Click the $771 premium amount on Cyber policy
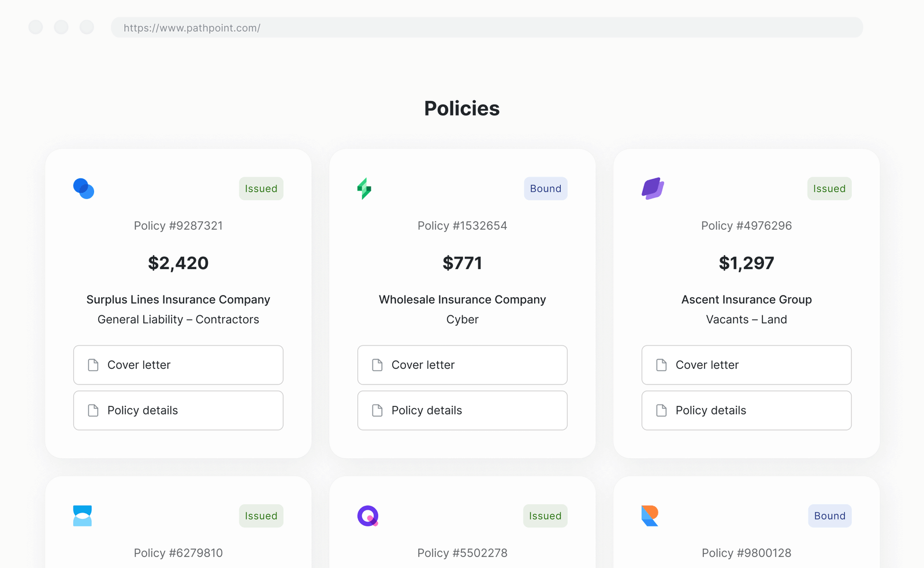The image size is (924, 568). [462, 263]
